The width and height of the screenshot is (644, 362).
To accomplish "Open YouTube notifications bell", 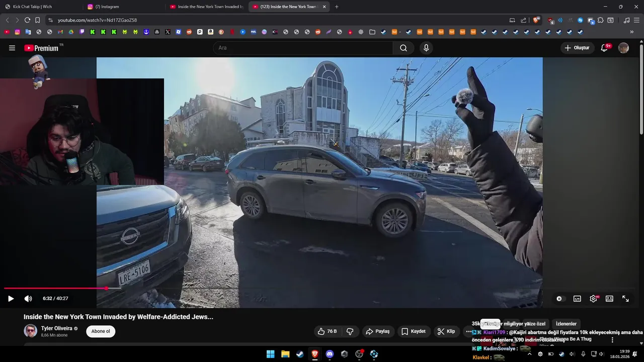I will [605, 48].
